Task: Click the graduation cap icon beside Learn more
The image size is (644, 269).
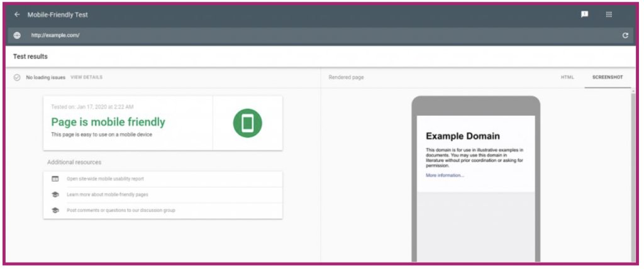Action: tap(55, 194)
